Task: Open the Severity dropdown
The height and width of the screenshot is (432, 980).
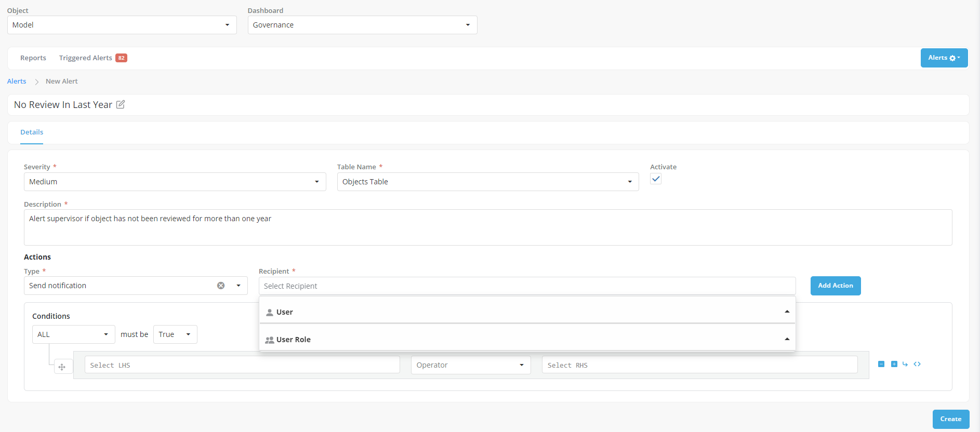Action: [175, 182]
